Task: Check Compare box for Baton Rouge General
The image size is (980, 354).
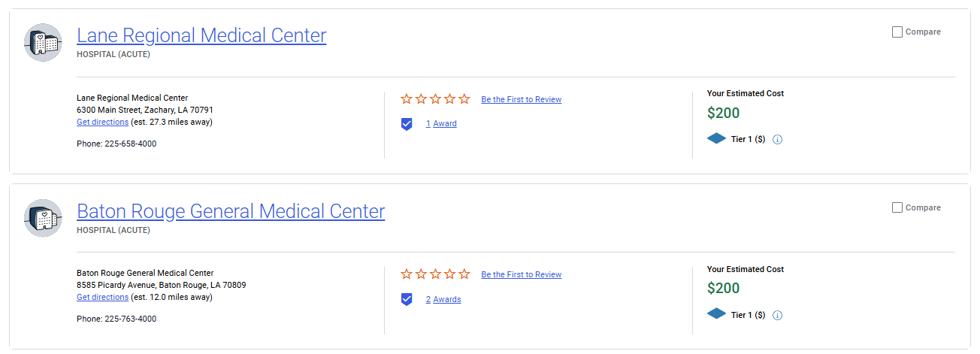Action: (x=897, y=207)
